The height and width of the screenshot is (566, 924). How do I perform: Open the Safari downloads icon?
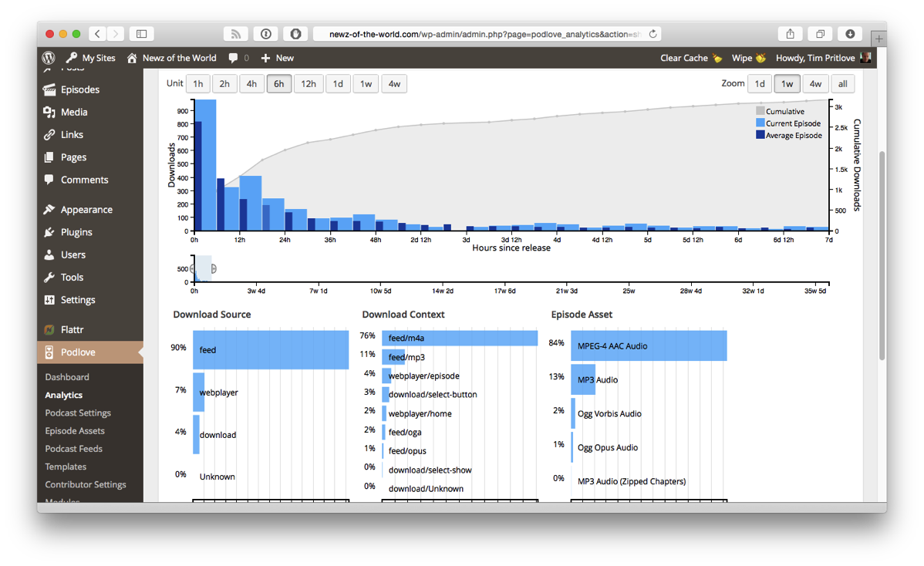849,34
